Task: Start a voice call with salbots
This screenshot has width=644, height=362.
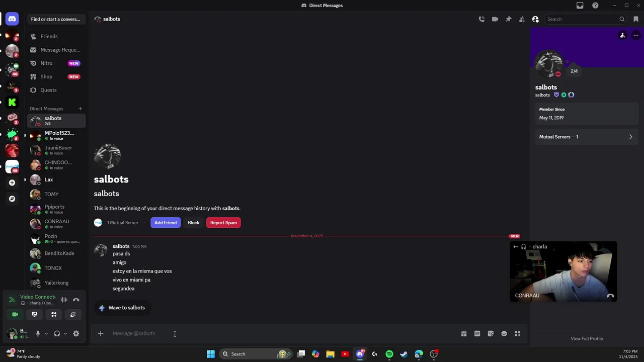Action: (481, 19)
